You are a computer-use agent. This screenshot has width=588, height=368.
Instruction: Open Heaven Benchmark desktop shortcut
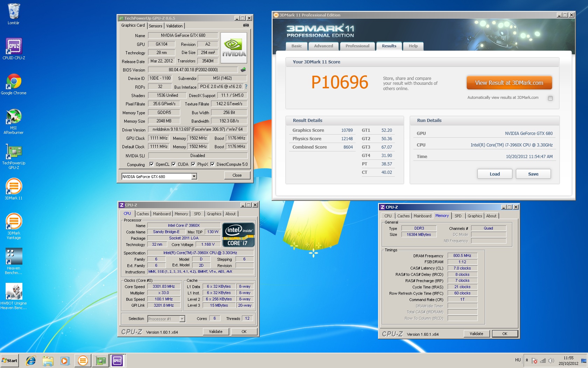[x=14, y=261]
